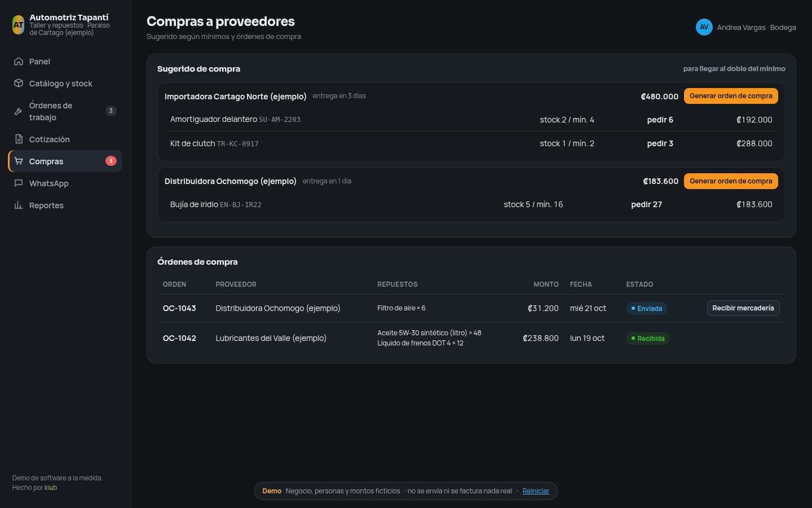The image size is (812, 508).
Task: Click the Compras shopping cart icon
Action: click(19, 161)
